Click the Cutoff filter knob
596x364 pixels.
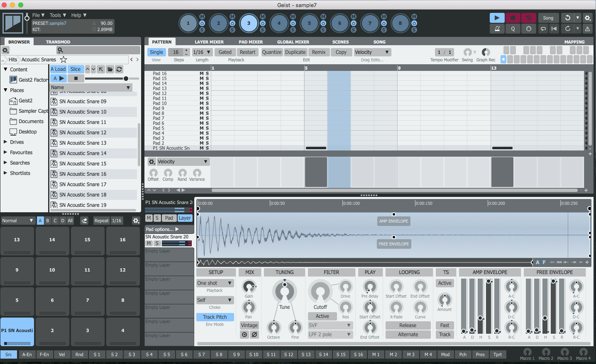click(x=320, y=292)
